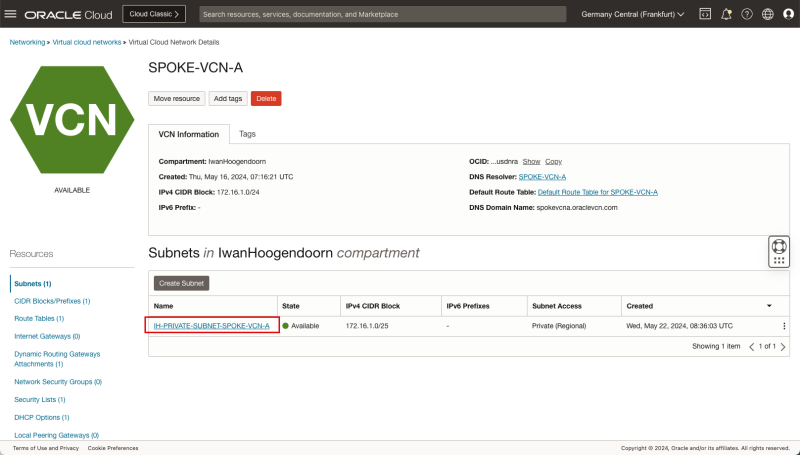800x455 pixels.
Task: Expand the Germany Central region selector
Action: coord(632,15)
